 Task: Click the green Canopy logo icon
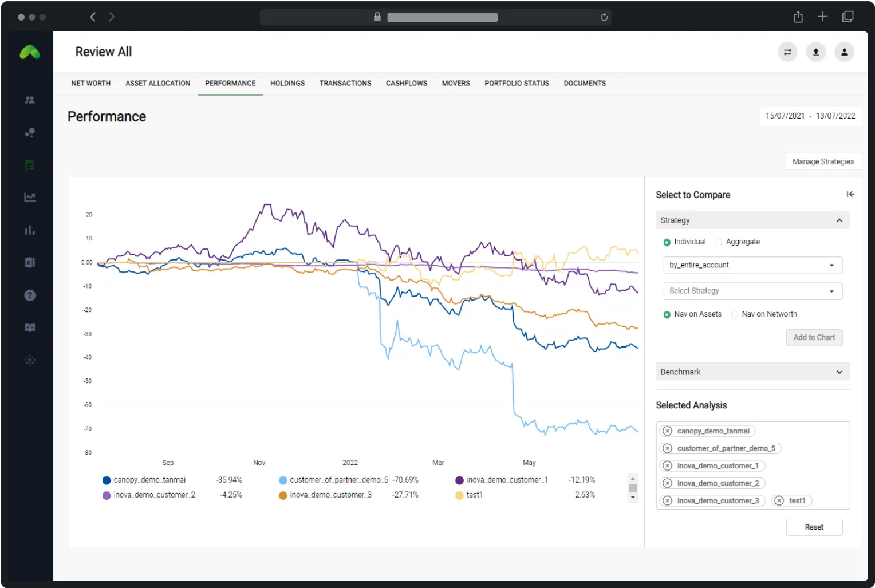pos(30,53)
